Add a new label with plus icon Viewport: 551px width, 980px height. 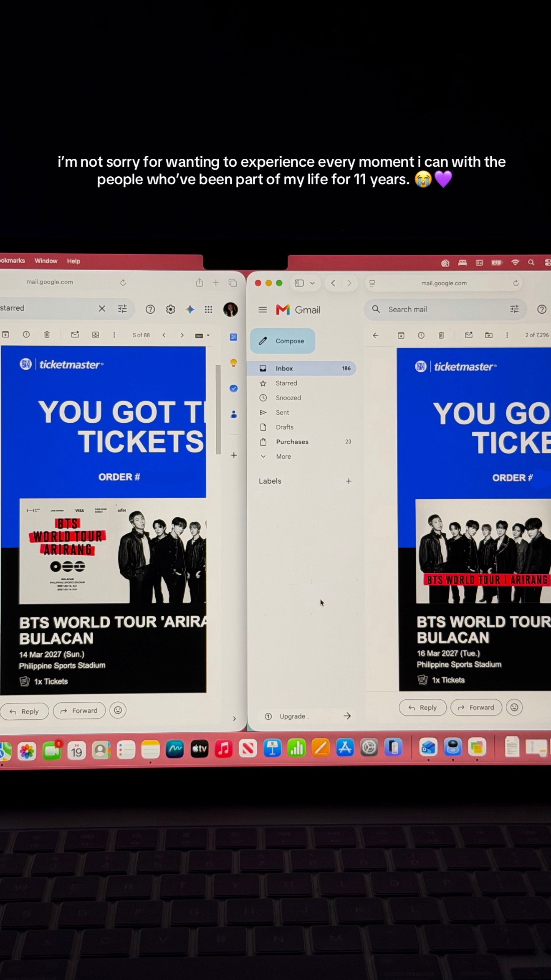point(349,481)
